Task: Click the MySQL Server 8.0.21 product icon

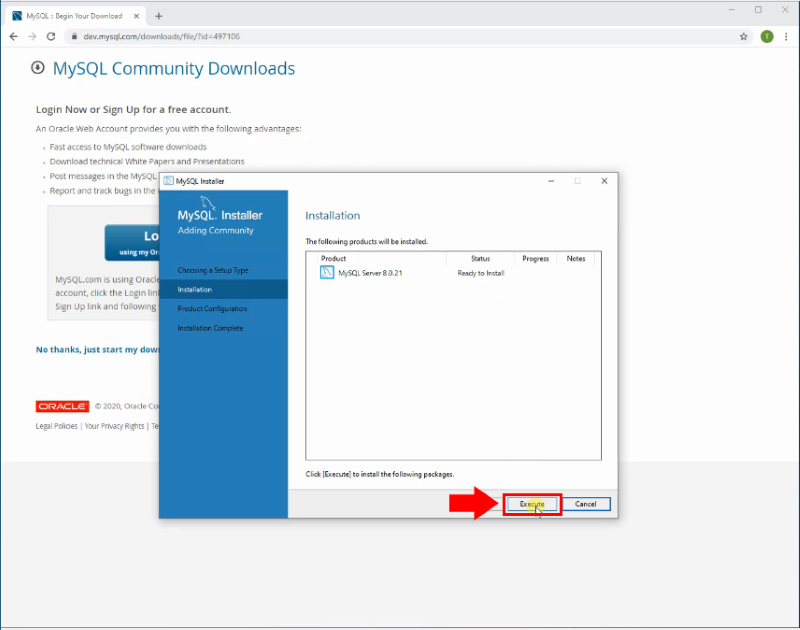Action: pyautogui.click(x=327, y=272)
